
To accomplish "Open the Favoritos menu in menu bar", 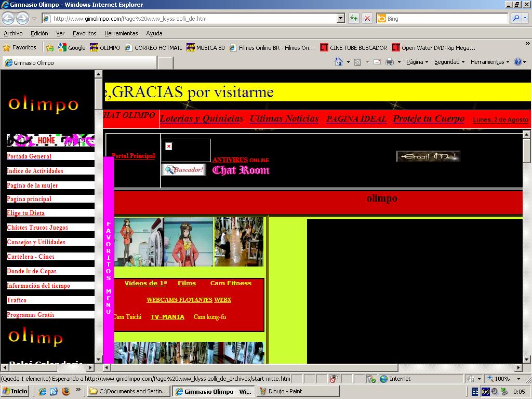I will tap(84, 33).
